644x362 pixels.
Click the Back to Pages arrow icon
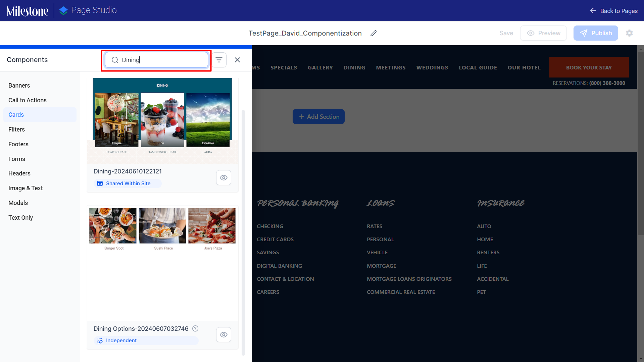593,11
